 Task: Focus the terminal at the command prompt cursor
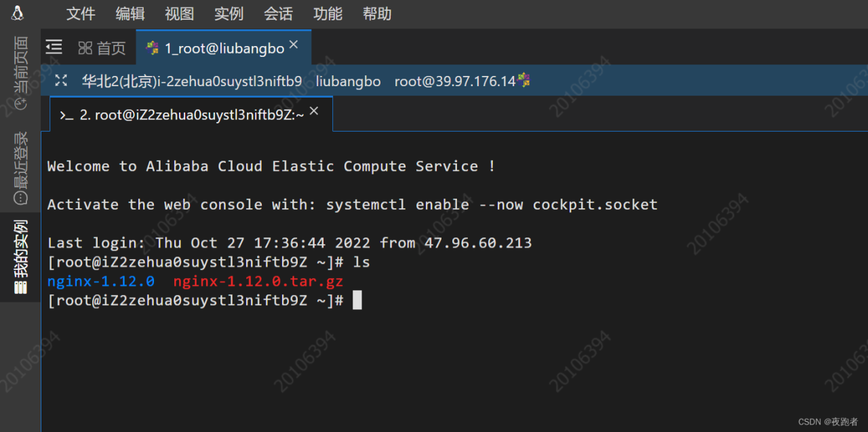(x=357, y=300)
